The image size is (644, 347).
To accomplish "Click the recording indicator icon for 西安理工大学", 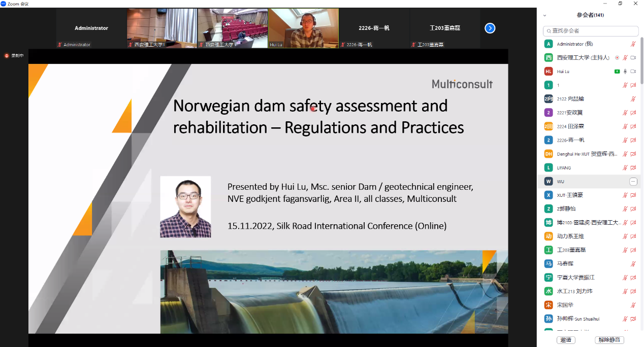I will 617,58.
